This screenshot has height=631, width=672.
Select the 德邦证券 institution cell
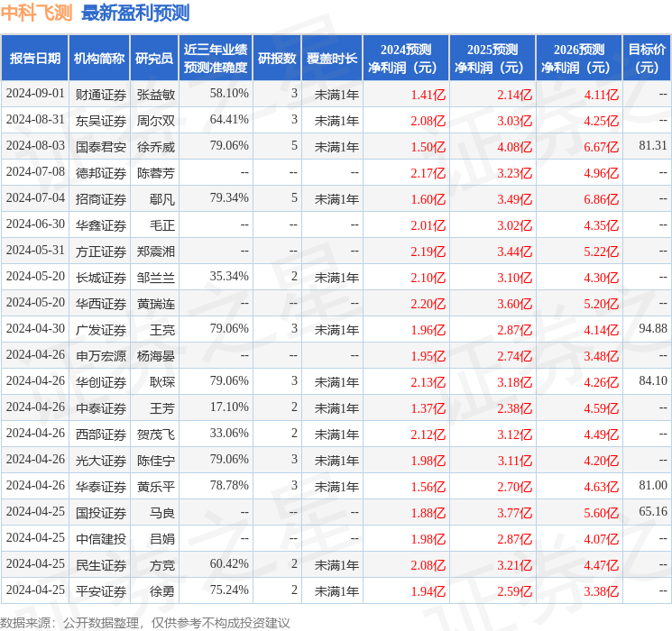(x=101, y=173)
